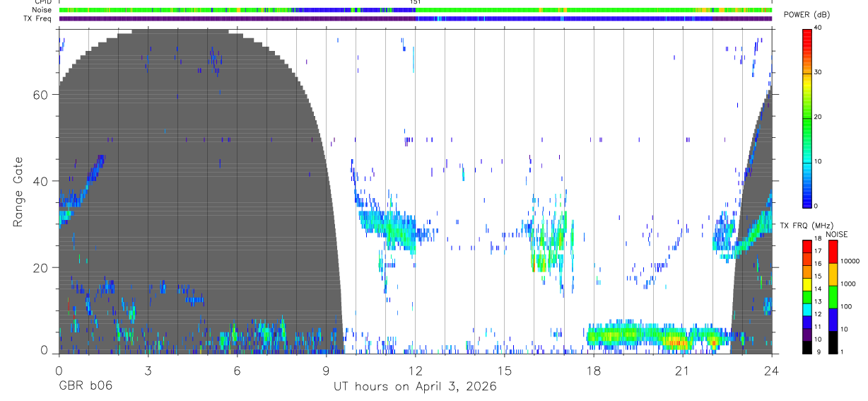Image resolution: width=868 pixels, height=401 pixels.
Task: Click the 'TX FRQ (MHz)' legend title
Action: 806,225
